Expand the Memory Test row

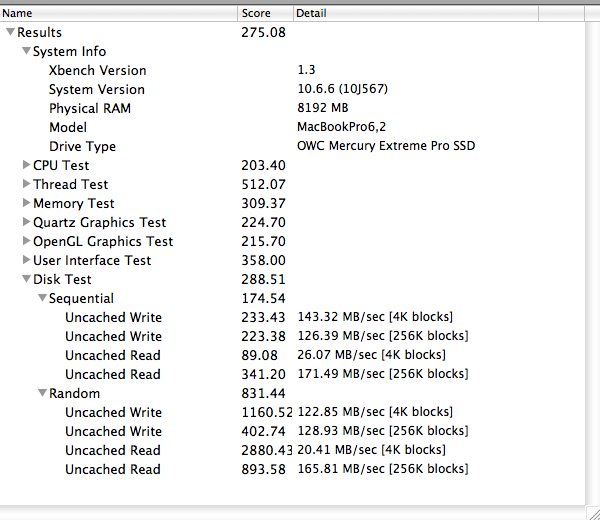tap(26, 202)
